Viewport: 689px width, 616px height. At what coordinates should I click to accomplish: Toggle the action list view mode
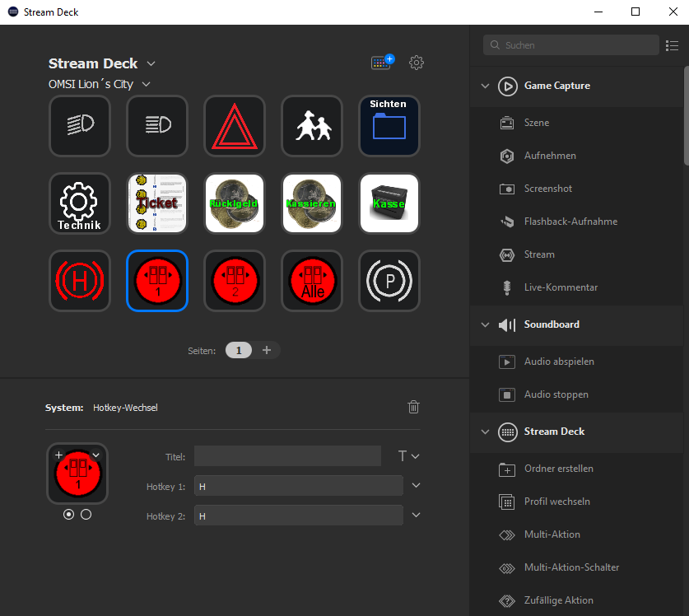[x=673, y=45]
